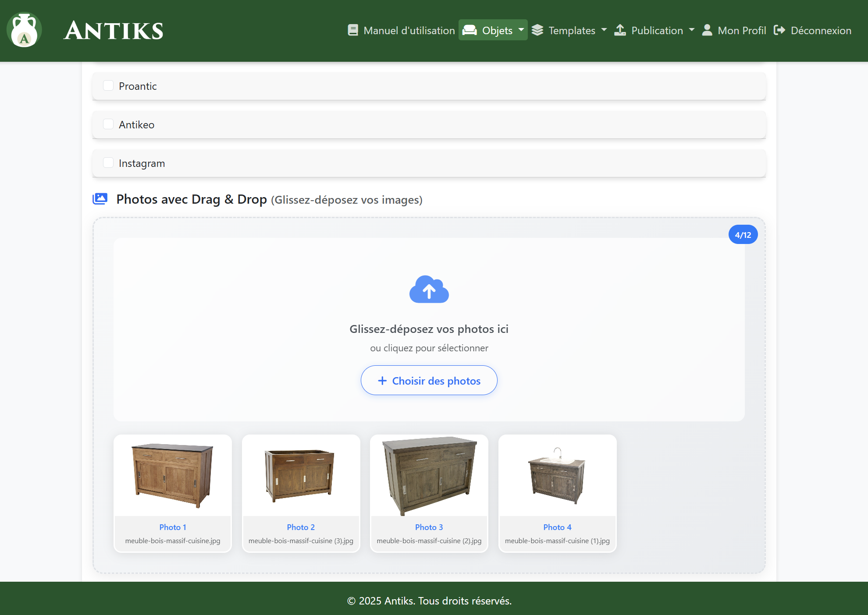Click the logout icon beside Déconnexion
868x615 pixels.
[x=779, y=30]
